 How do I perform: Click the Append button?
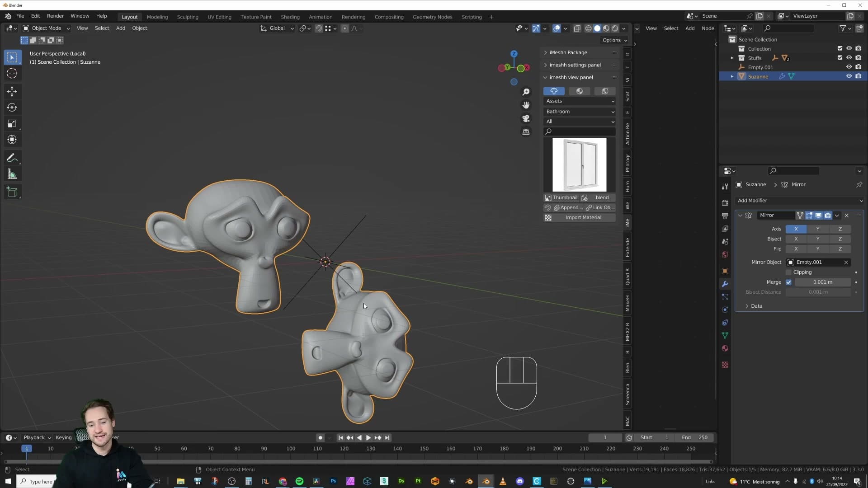click(568, 208)
